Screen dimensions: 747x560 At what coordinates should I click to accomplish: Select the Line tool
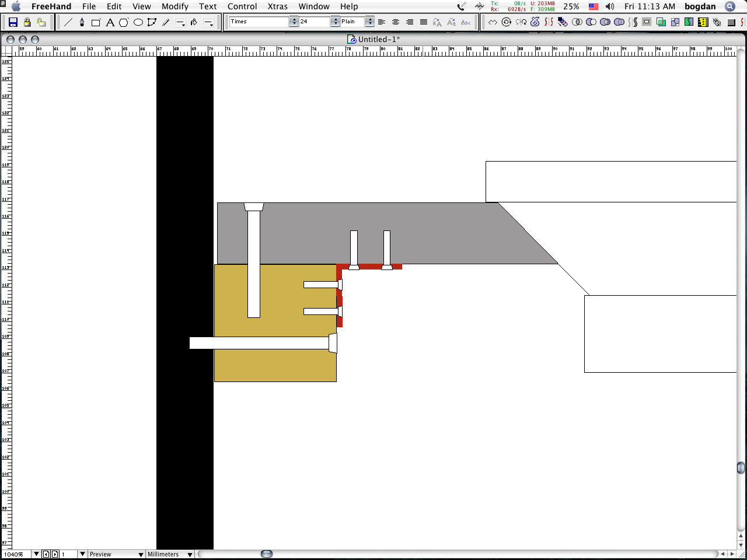pyautogui.click(x=68, y=22)
